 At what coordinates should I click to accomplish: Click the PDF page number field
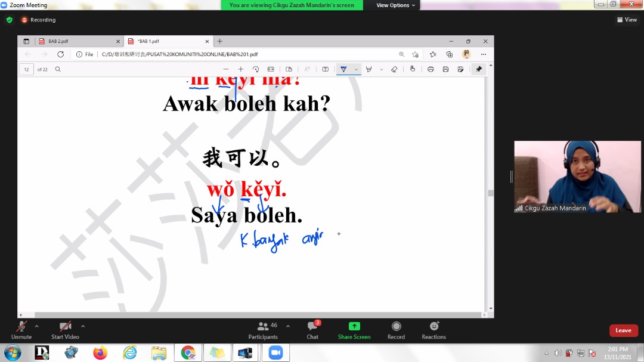(26, 69)
